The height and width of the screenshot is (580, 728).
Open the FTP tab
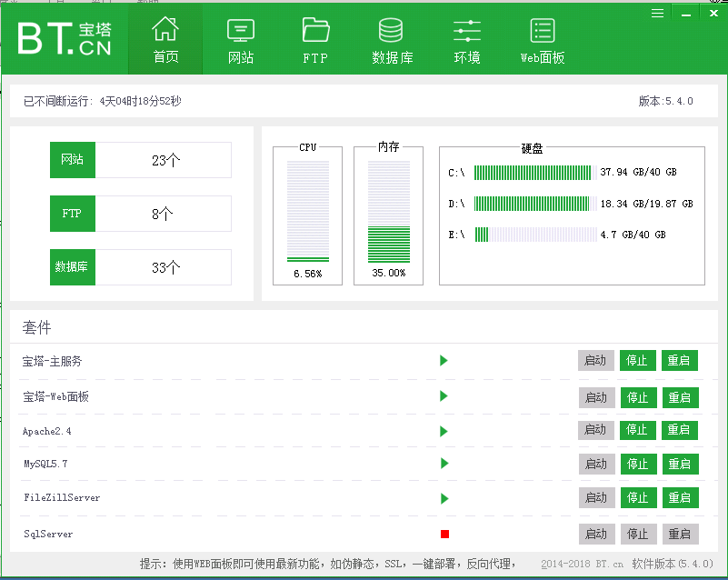315,40
